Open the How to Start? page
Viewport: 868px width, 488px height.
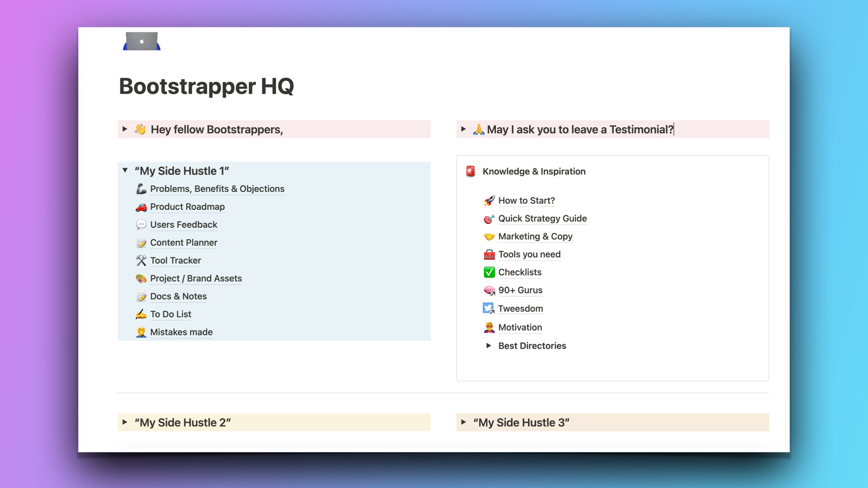[526, 201]
